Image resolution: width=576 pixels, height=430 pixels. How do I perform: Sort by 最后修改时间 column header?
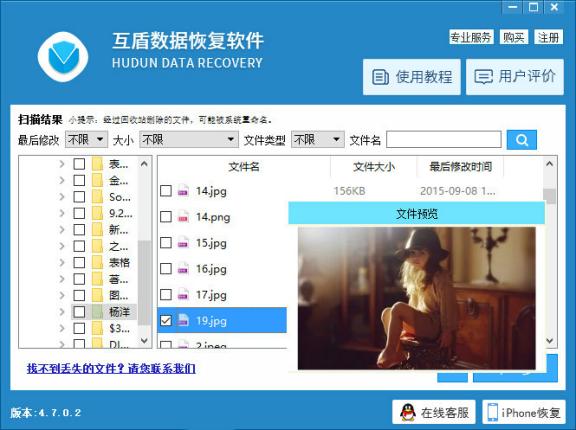460,167
